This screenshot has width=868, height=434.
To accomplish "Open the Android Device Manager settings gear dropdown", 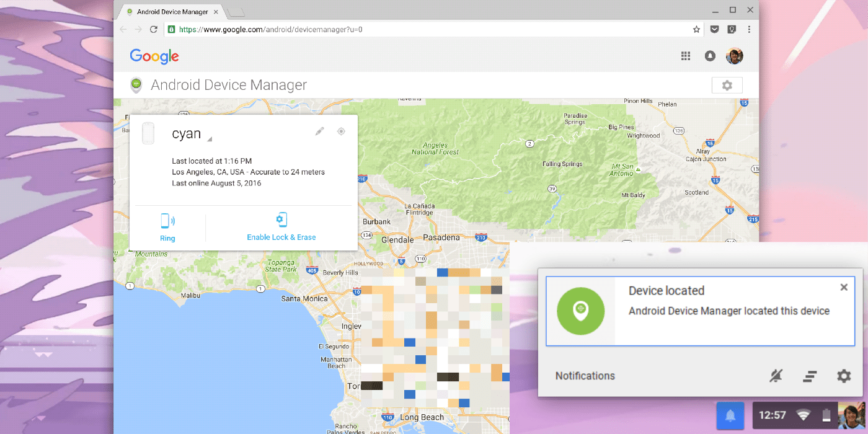I will click(727, 86).
